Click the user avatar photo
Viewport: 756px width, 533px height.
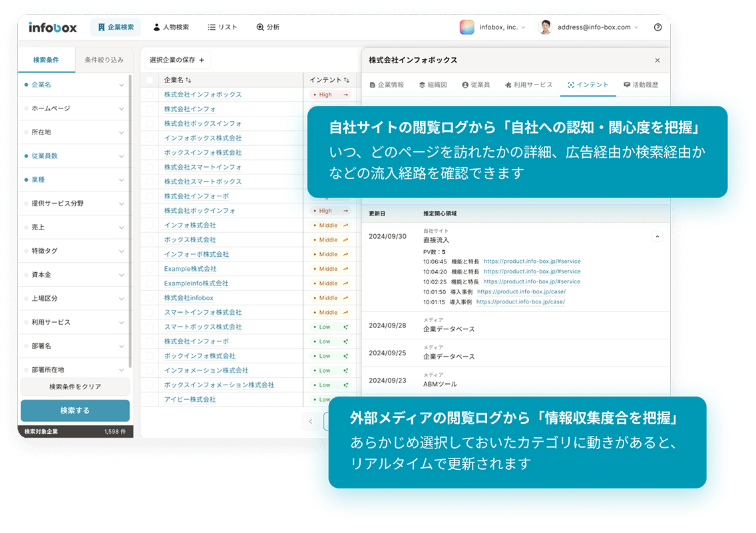click(x=545, y=27)
